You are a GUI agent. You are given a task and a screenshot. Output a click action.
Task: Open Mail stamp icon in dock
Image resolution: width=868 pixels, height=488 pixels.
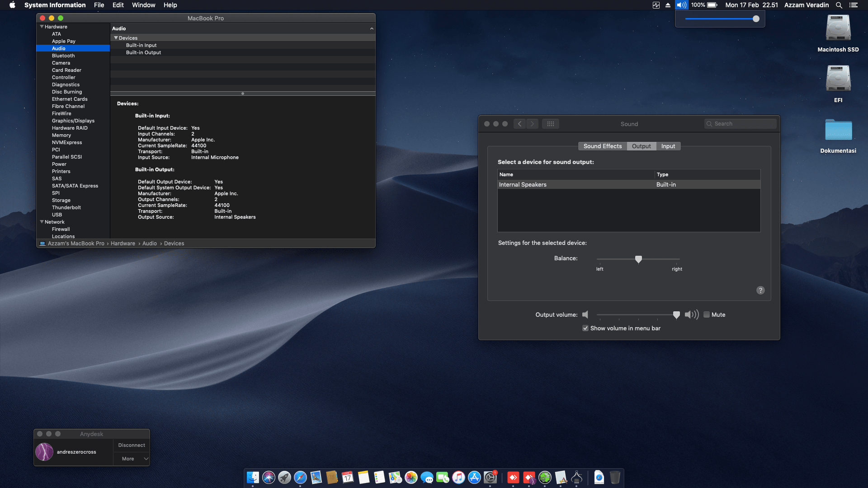pyautogui.click(x=316, y=477)
